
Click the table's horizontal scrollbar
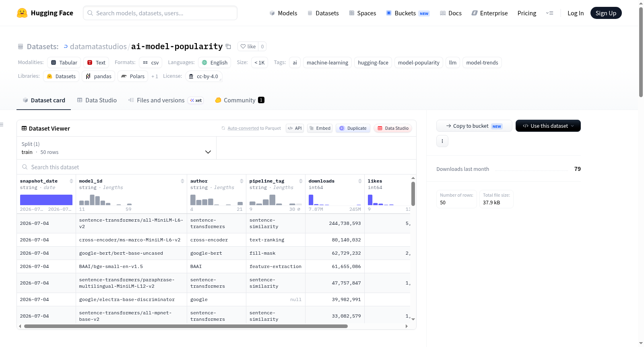(x=186, y=326)
